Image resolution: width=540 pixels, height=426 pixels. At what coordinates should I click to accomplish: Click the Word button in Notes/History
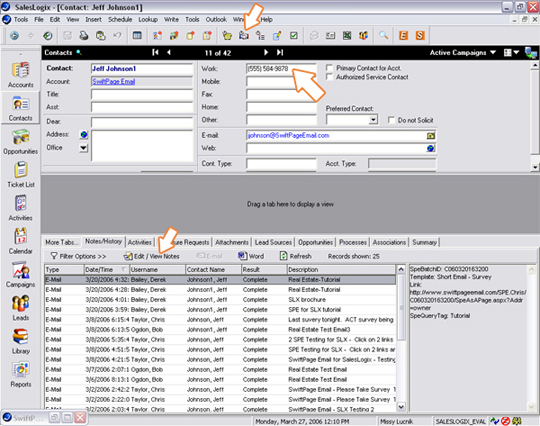coord(251,256)
